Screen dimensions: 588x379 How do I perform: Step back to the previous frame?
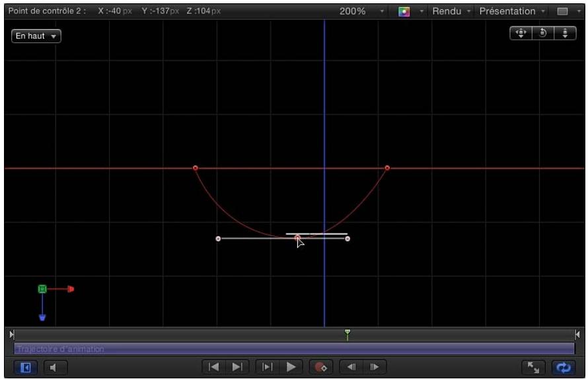click(351, 367)
